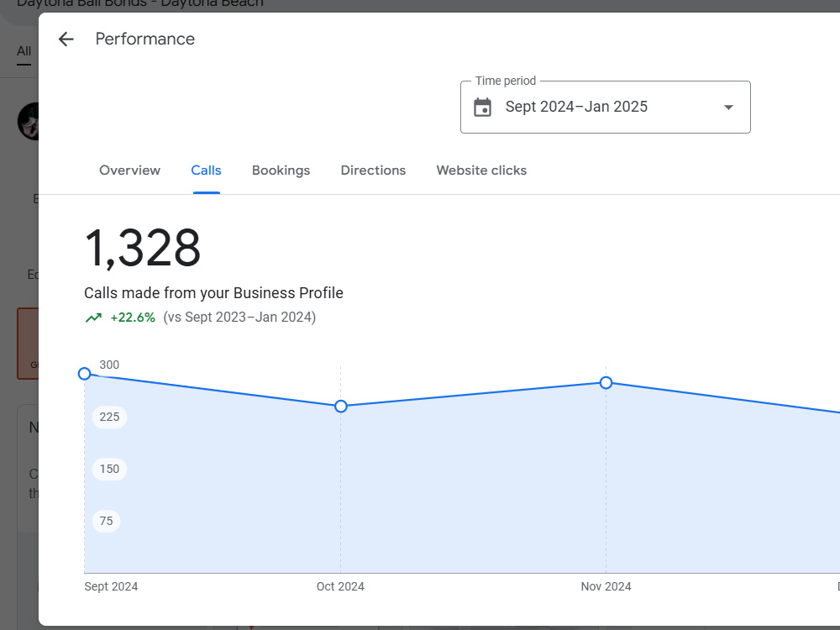Image resolution: width=840 pixels, height=630 pixels.
Task: Click the profile avatar in background page
Action: point(28,122)
